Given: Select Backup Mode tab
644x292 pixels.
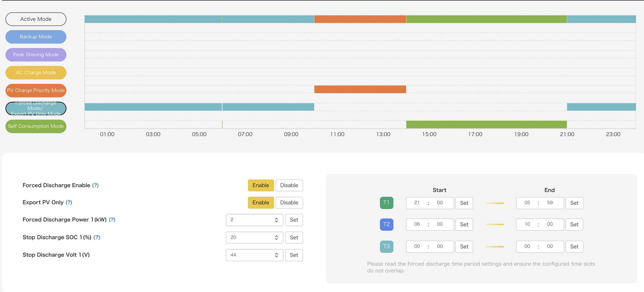Looking at the screenshot, I should coord(36,37).
